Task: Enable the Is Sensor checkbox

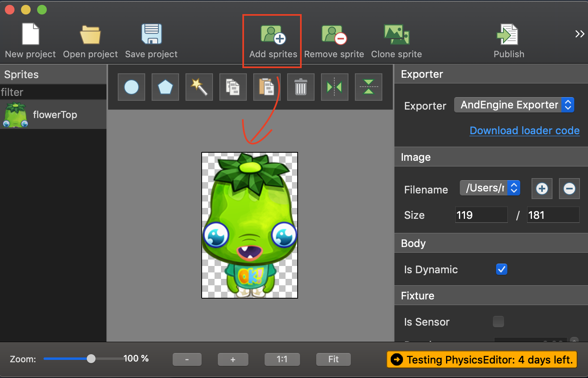Action: pos(498,322)
